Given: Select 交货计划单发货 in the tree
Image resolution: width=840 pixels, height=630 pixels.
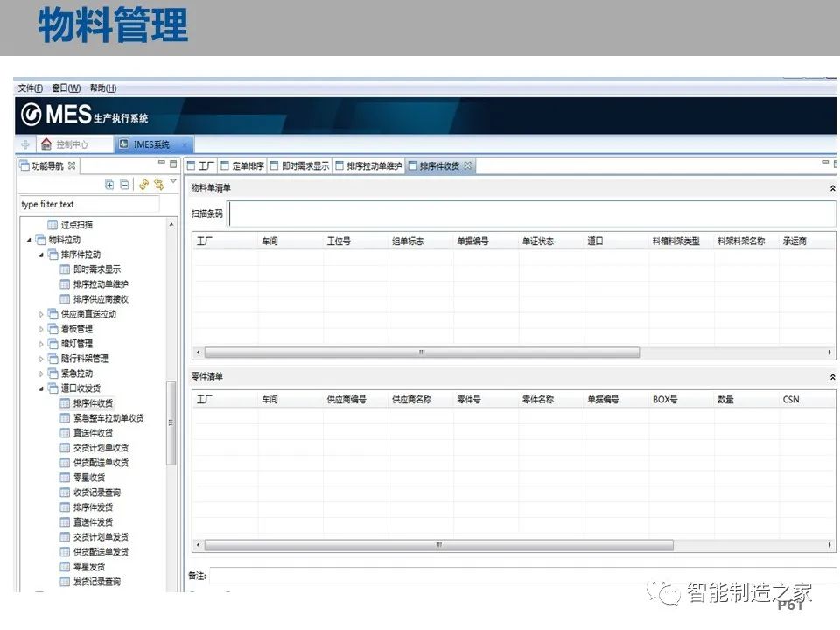Looking at the screenshot, I should pyautogui.click(x=101, y=537).
